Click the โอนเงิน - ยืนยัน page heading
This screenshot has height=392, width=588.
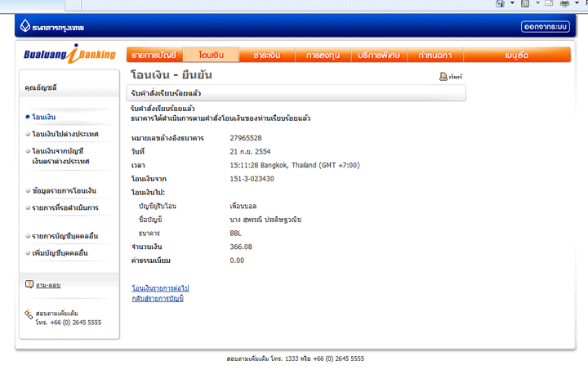[171, 74]
